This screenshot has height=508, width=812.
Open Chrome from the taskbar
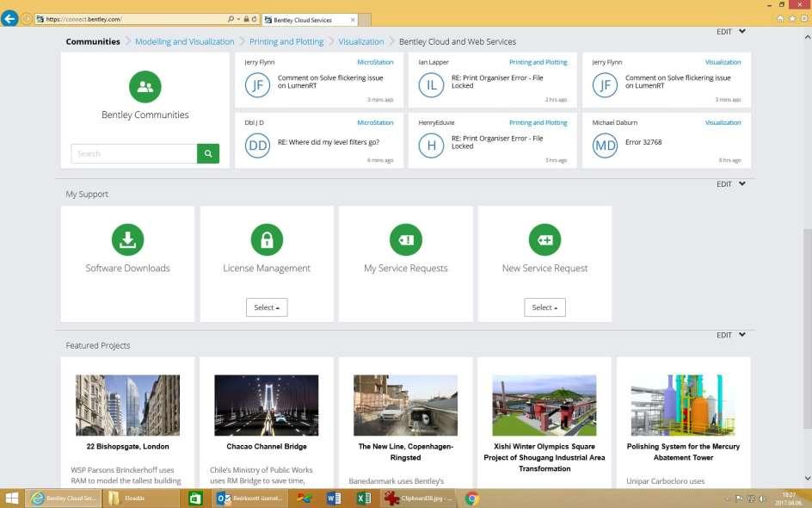tap(471, 499)
